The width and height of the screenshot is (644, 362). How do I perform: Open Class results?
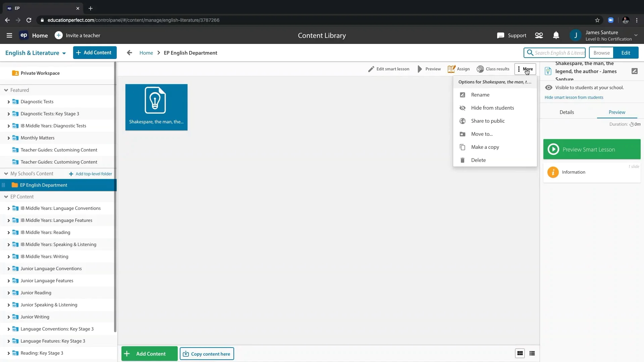click(493, 69)
